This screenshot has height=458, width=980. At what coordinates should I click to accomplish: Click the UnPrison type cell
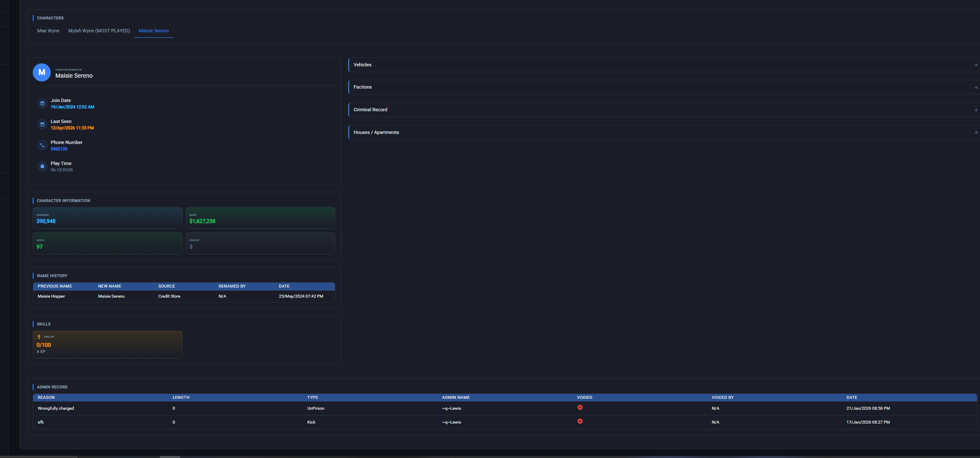(316, 408)
